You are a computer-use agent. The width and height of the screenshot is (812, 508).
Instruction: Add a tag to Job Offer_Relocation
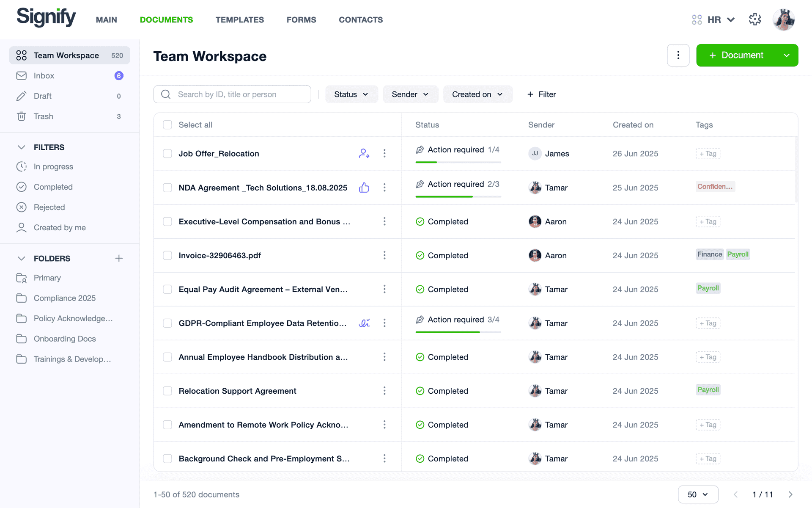pos(708,154)
